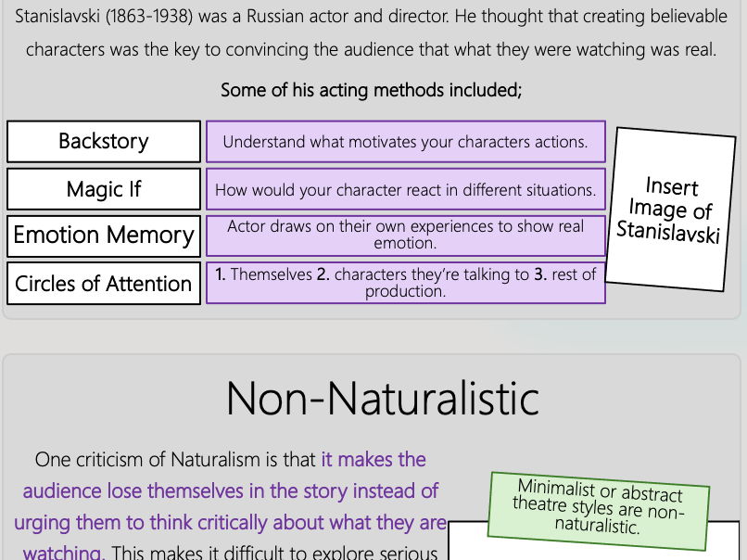Viewport: 747px width, 560px height.
Task: Click the "Actor draws on their own experiences" box
Action: coord(405,235)
